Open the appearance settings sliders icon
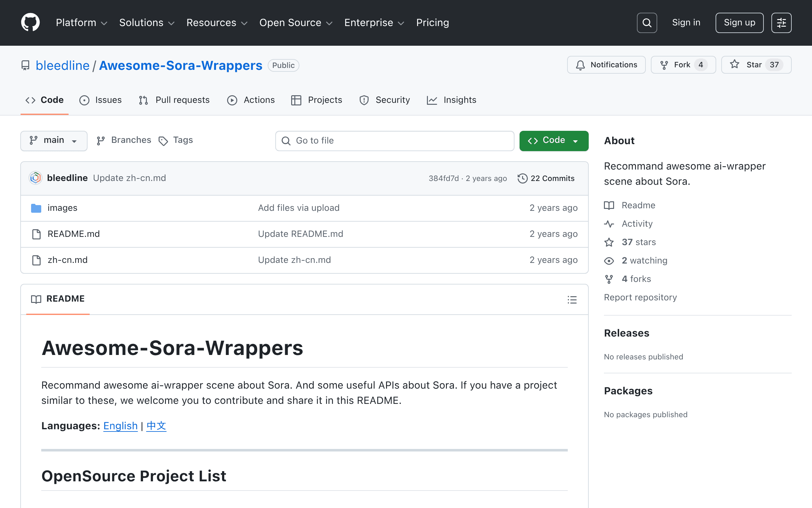This screenshot has height=508, width=812. coord(781,23)
